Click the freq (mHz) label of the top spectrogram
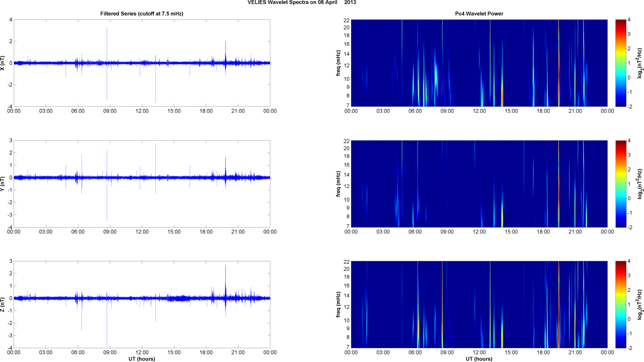The height and width of the screenshot is (362, 644). point(338,63)
